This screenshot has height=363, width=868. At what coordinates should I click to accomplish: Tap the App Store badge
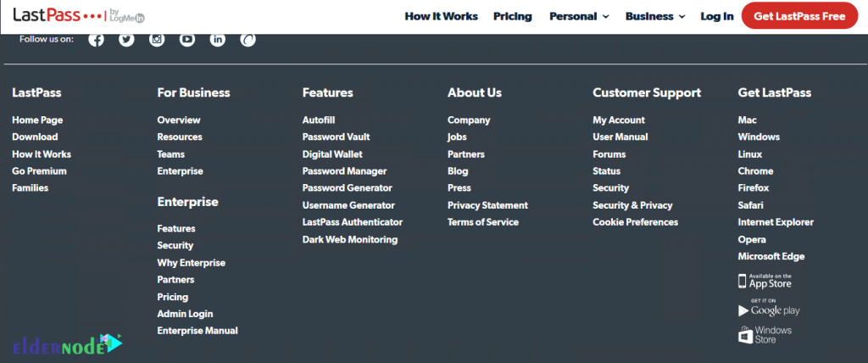tap(765, 281)
